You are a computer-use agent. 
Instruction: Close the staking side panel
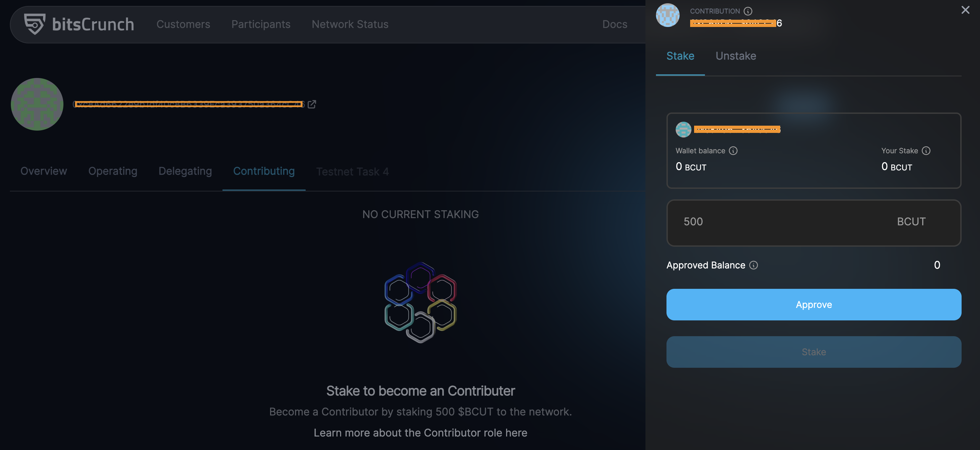click(x=965, y=10)
